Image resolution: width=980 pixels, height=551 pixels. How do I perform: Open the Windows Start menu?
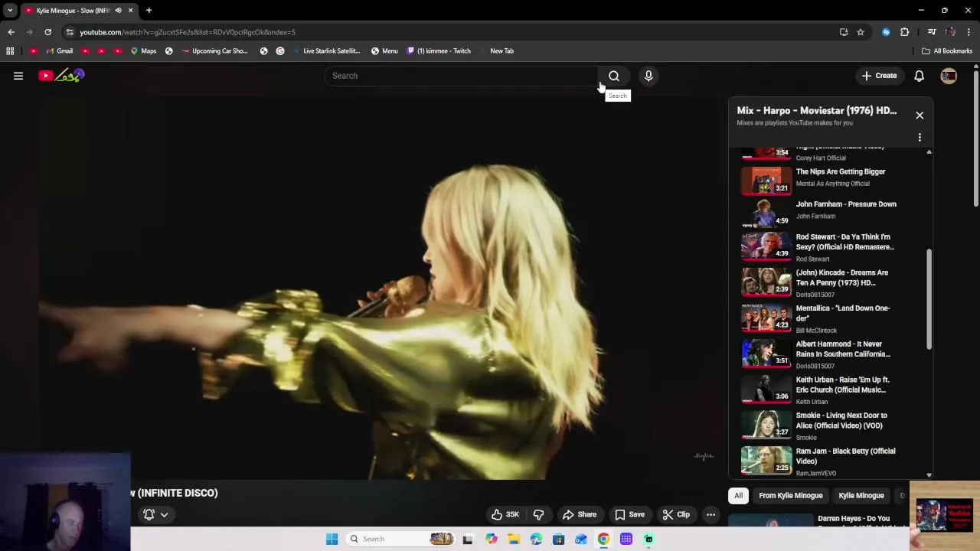coord(332,539)
